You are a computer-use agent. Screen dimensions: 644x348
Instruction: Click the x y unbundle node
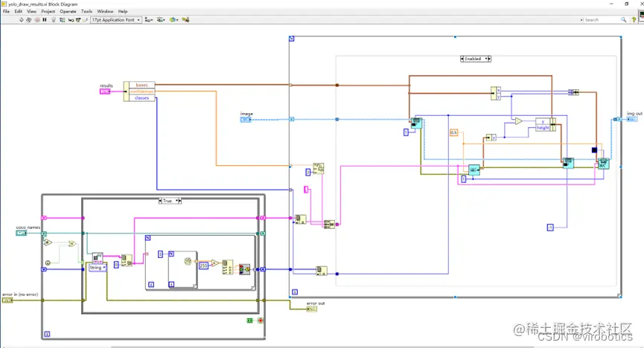click(496, 93)
